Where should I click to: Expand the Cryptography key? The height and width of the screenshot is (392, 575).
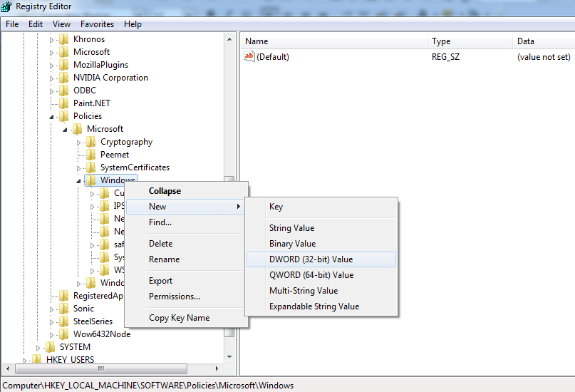point(79,143)
